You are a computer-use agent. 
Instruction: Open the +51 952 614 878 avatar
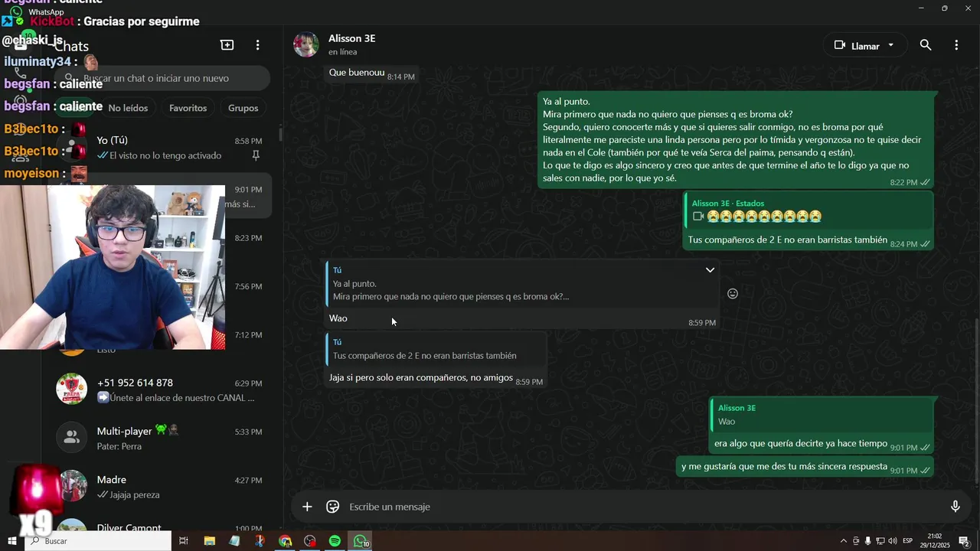72,390
